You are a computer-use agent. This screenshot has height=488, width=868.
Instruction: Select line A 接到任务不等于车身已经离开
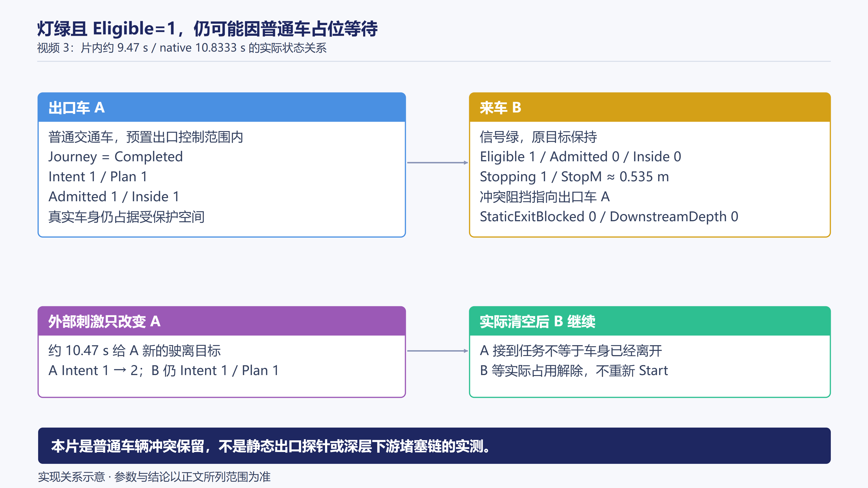click(x=571, y=351)
